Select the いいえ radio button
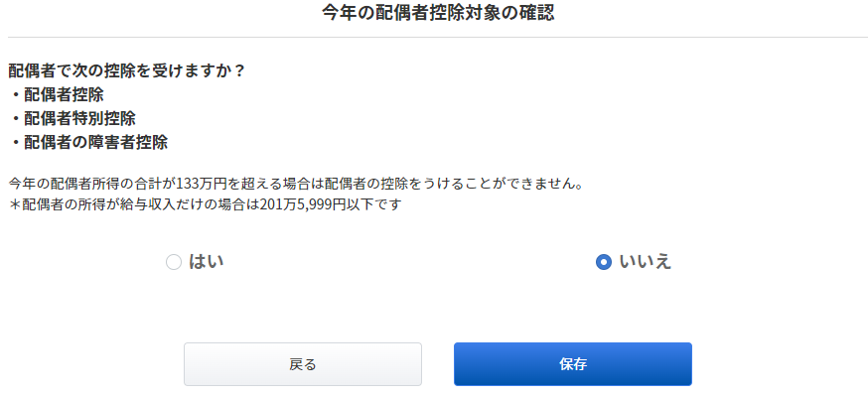 pyautogui.click(x=604, y=262)
